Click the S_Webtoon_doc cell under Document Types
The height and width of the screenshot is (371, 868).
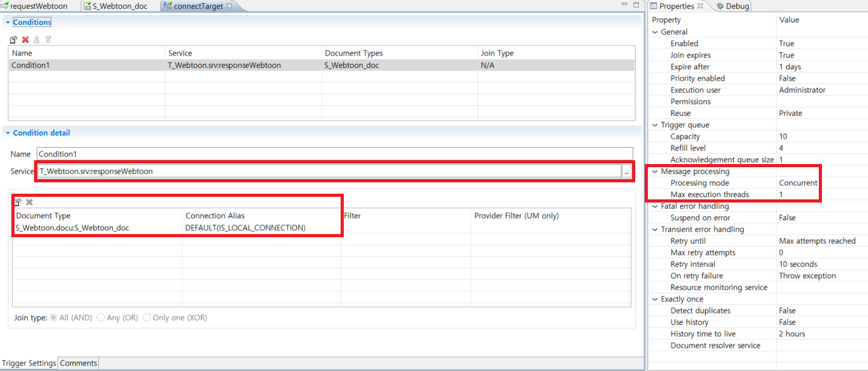pyautogui.click(x=352, y=65)
